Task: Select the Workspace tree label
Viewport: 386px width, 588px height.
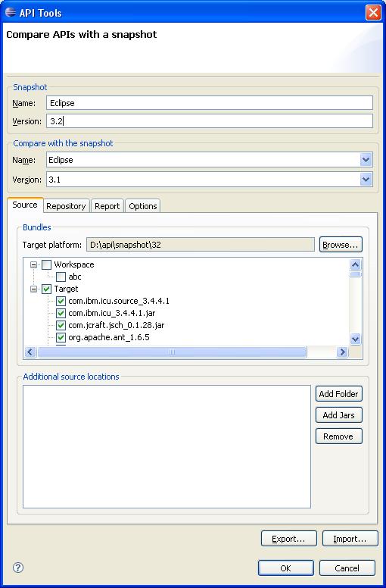Action: click(x=73, y=264)
